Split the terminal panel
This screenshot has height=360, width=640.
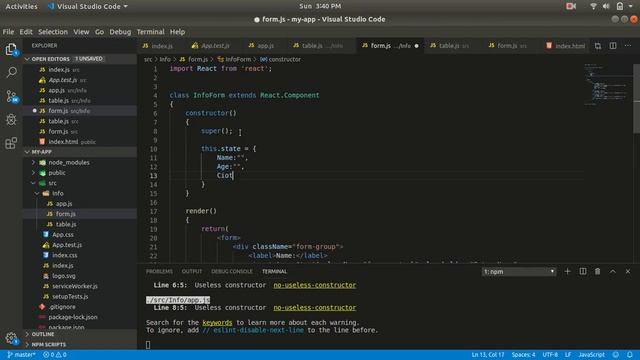[x=583, y=271]
